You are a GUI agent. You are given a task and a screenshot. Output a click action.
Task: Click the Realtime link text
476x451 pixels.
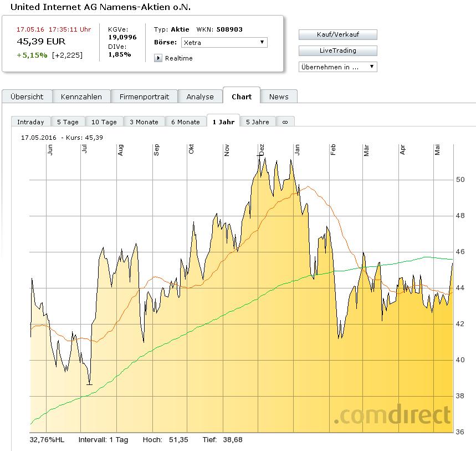point(179,58)
